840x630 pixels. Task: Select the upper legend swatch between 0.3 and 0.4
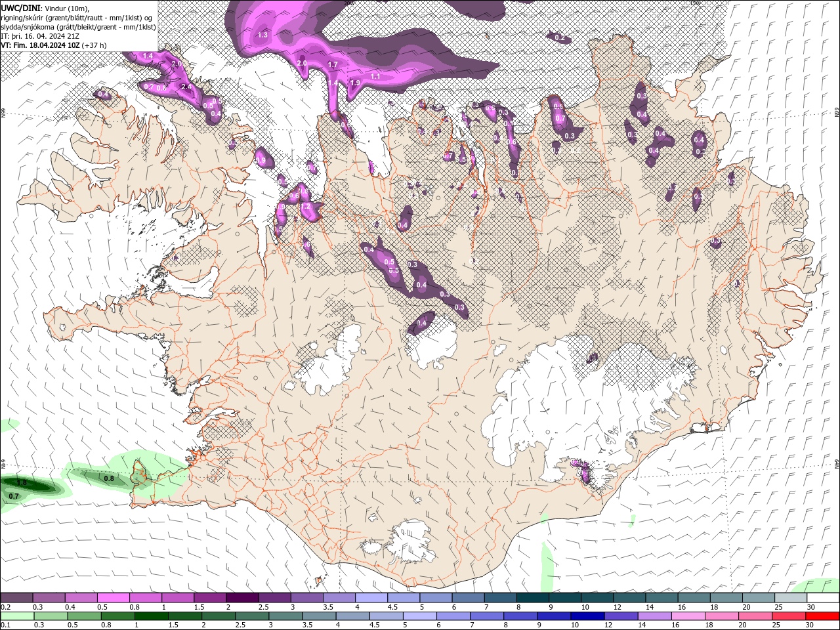pyautogui.click(x=49, y=598)
